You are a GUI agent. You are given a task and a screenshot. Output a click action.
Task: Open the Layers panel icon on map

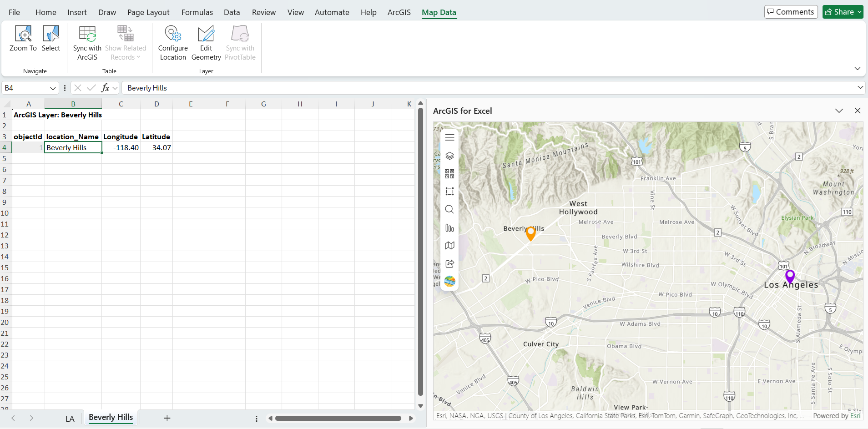(x=449, y=156)
